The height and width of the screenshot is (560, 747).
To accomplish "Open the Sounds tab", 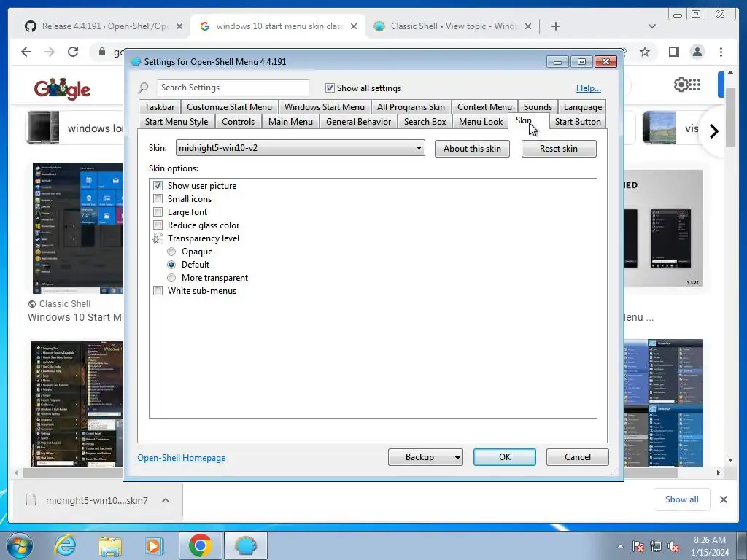I will tap(538, 107).
